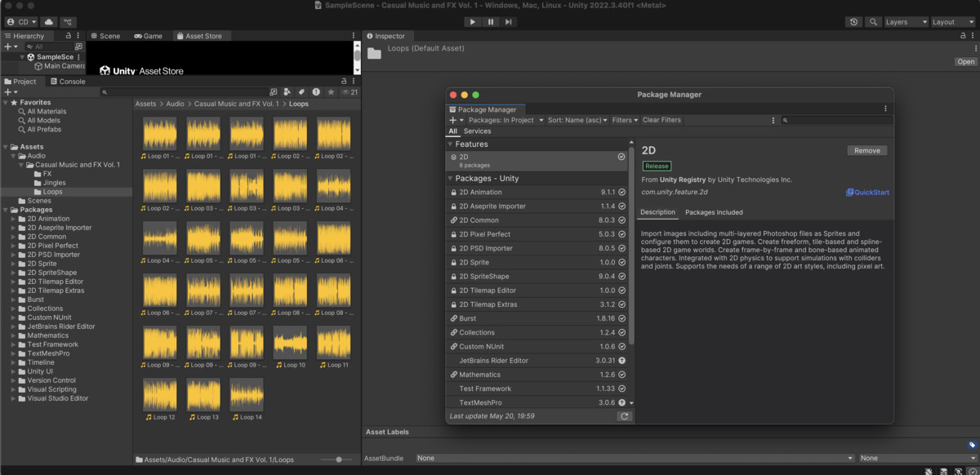
Task: Open Package Manager advanced kebab menu
Action: click(x=773, y=120)
